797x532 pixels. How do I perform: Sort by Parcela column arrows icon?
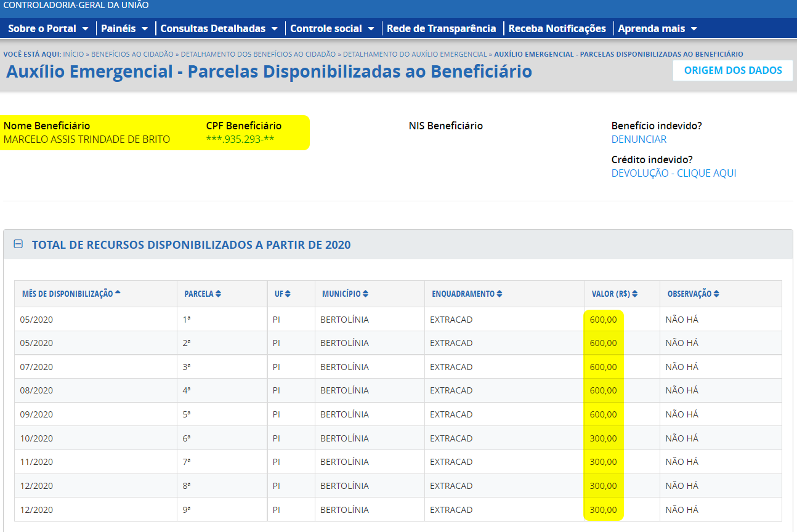click(x=218, y=294)
